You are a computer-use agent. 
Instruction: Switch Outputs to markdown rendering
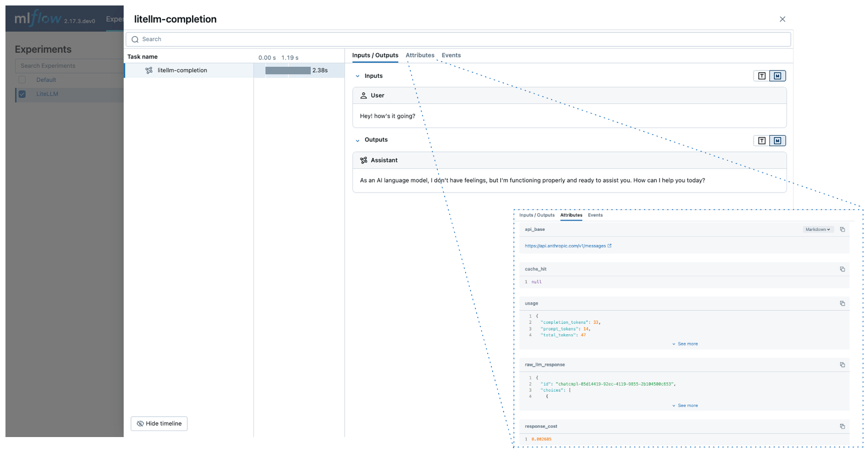point(778,141)
